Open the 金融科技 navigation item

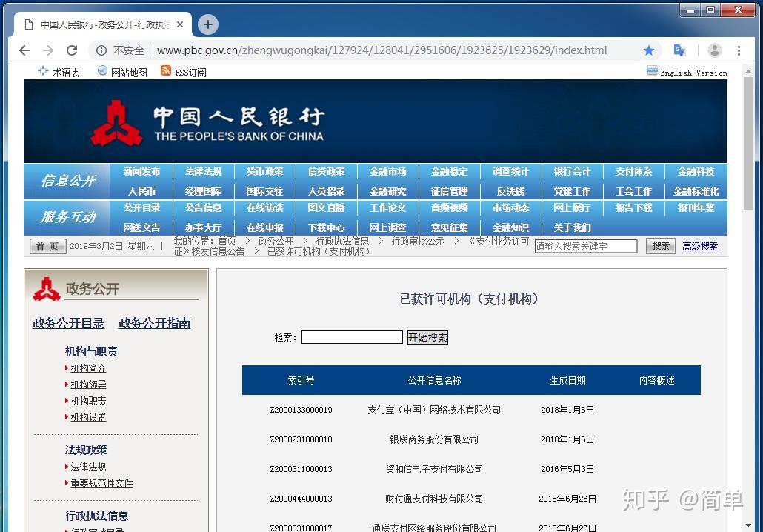(x=696, y=171)
